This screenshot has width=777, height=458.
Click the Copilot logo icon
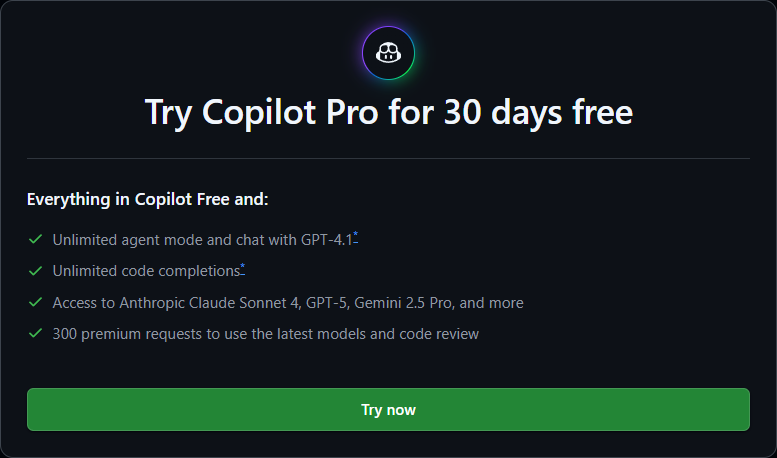(x=388, y=53)
